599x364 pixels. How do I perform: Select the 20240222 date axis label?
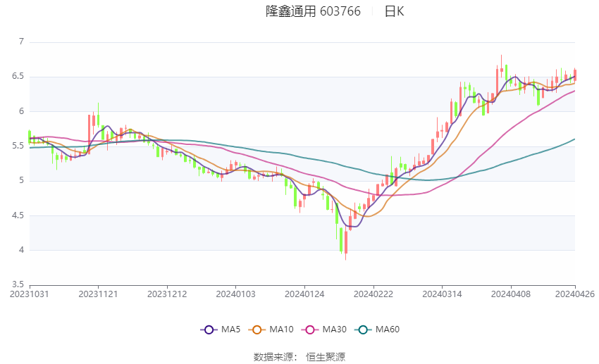(x=373, y=294)
